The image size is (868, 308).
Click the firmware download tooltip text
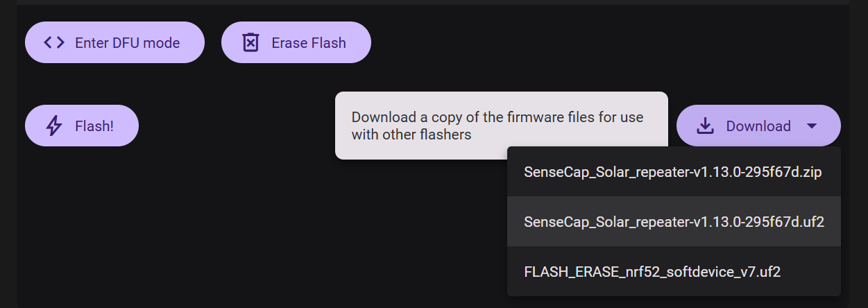[x=497, y=126]
